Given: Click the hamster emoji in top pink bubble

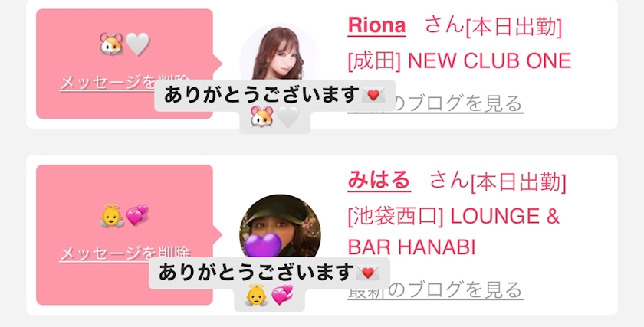Looking at the screenshot, I should pyautogui.click(x=111, y=44).
